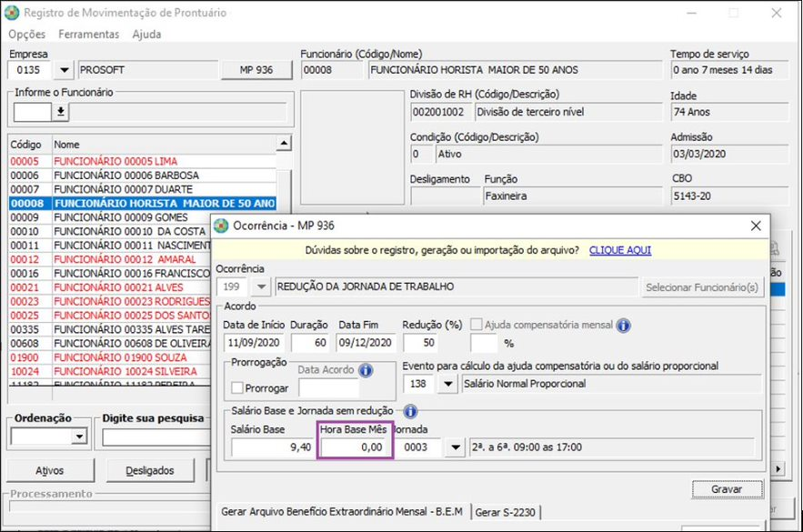The width and height of the screenshot is (803, 532).
Task: Follow the CLIQUE AQUI help link
Action: click(x=619, y=250)
